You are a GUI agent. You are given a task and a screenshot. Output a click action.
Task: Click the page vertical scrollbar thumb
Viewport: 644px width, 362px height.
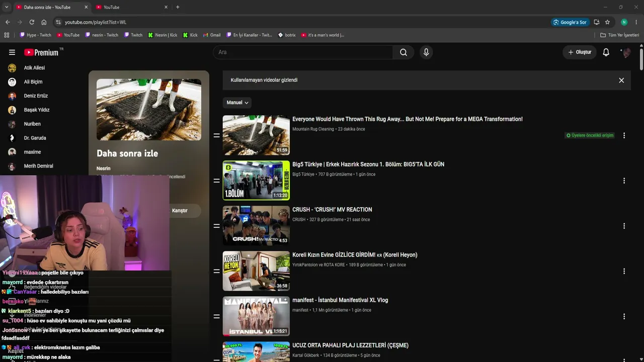(641, 59)
